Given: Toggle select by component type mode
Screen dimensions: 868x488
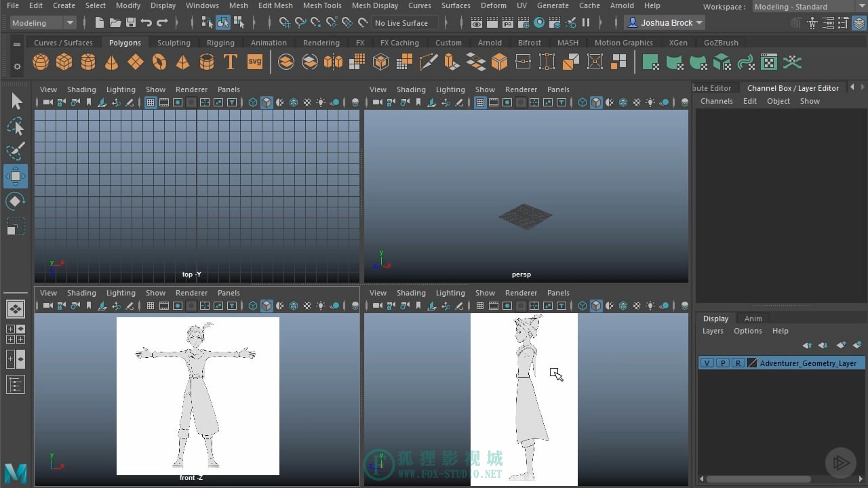Looking at the screenshot, I should [x=238, y=22].
